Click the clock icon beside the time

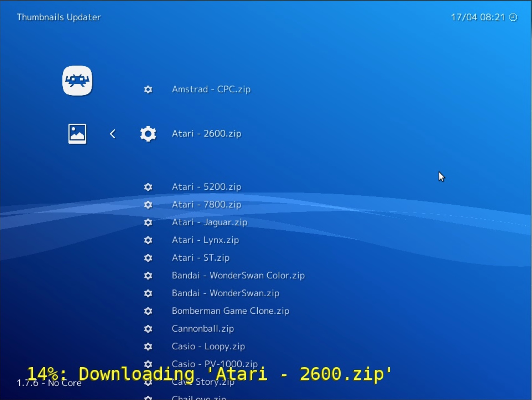pos(513,17)
